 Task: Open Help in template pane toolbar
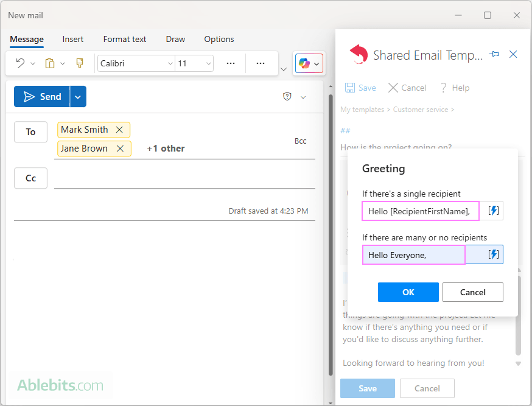click(455, 88)
